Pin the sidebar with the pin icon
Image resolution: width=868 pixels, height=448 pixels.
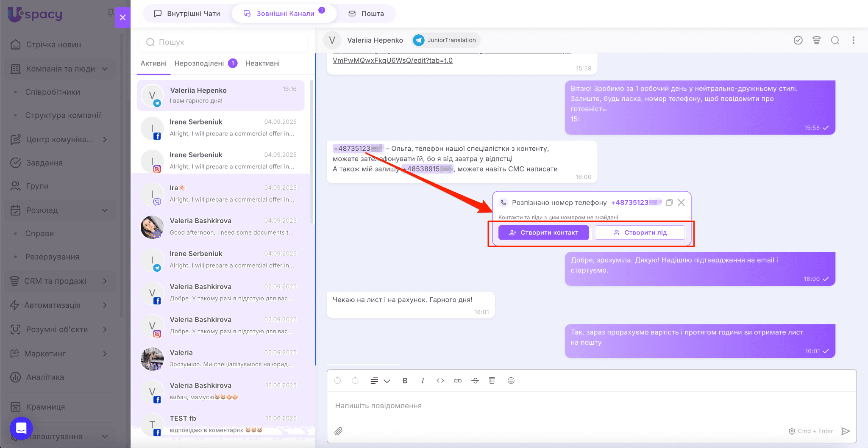[x=110, y=13]
